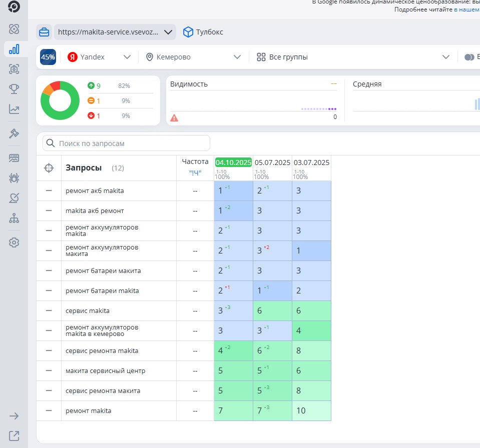Click position 4 for 'сервис ремонта makita' on 04.10.2025
Image resolution: width=480 pixels, height=448 pixels.
pyautogui.click(x=233, y=351)
